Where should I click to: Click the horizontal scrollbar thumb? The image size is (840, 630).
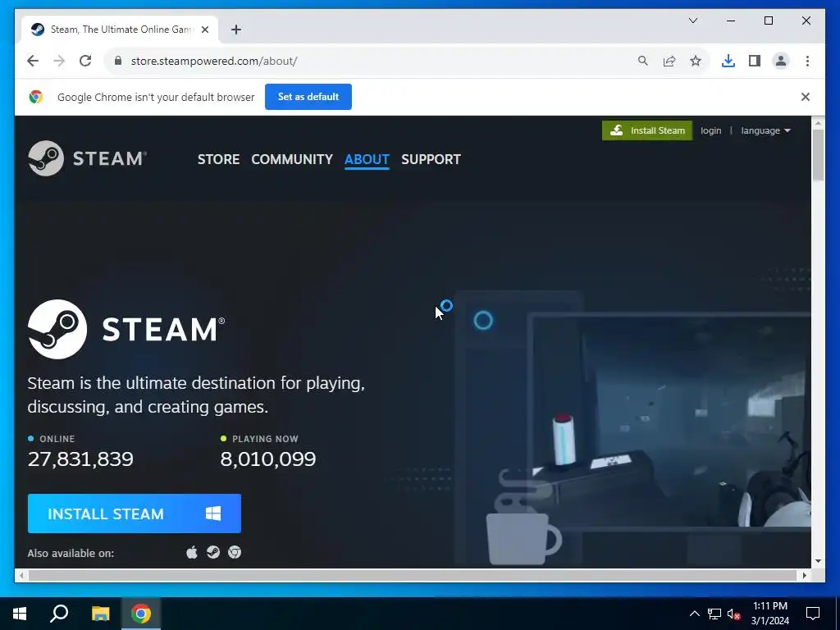coord(412,575)
